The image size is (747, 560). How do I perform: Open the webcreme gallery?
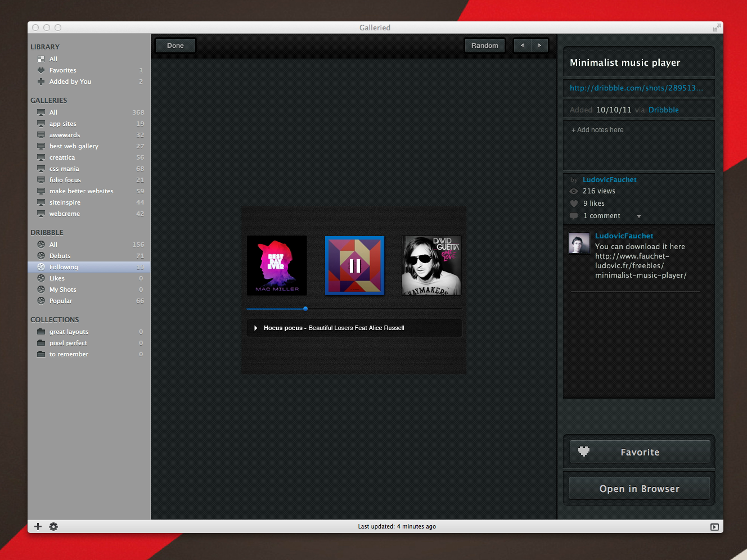[x=89, y=214]
